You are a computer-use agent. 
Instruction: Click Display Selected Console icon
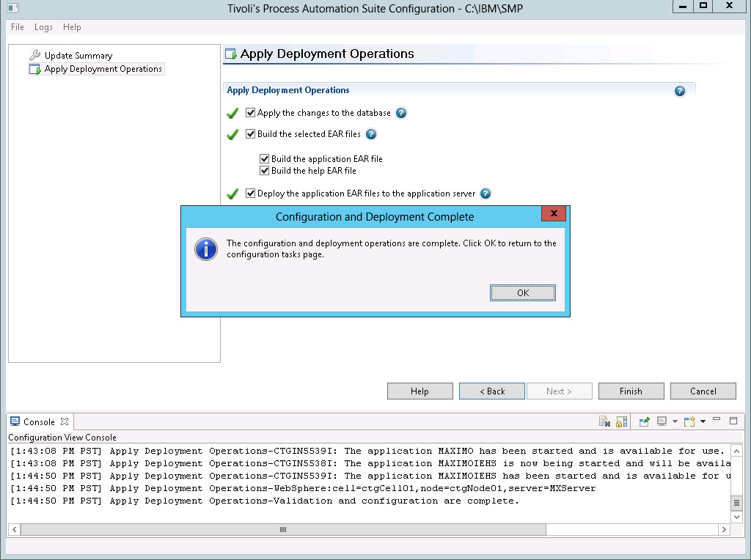tap(662, 421)
